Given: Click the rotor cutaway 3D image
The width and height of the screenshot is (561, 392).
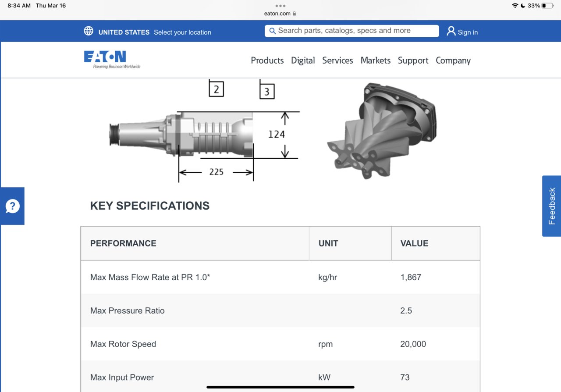Looking at the screenshot, I should click(382, 131).
